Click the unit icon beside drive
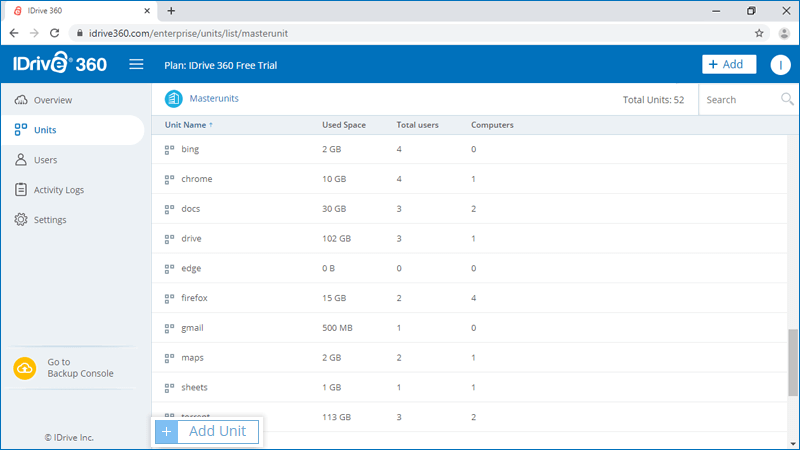Screen dimensions: 800x450 click(169, 239)
